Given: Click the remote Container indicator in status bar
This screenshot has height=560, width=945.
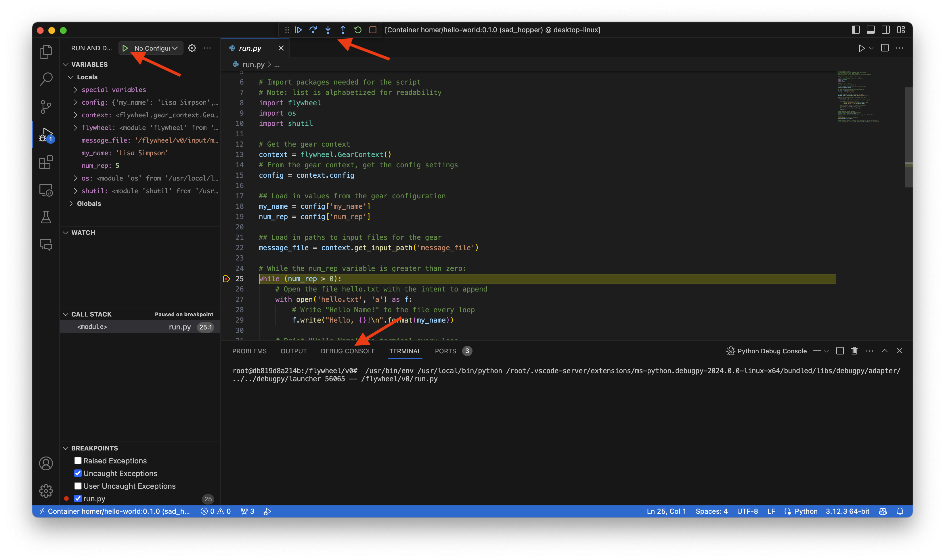Looking at the screenshot, I should [115, 511].
